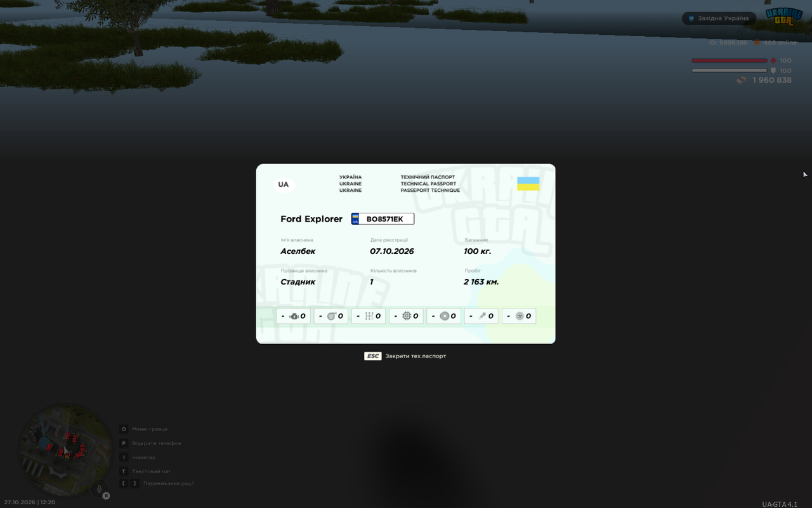
Task: Click the engine upgrade icon slot
Action: [x=293, y=316]
